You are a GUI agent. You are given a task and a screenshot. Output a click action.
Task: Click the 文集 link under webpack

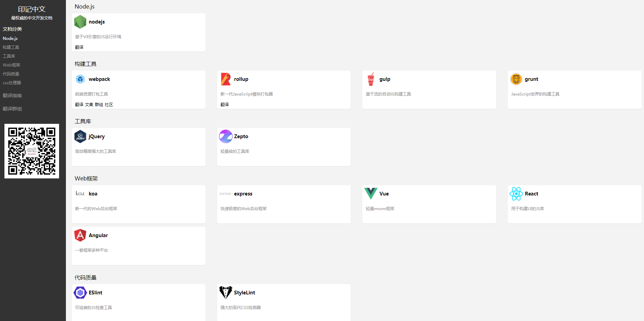click(x=89, y=105)
